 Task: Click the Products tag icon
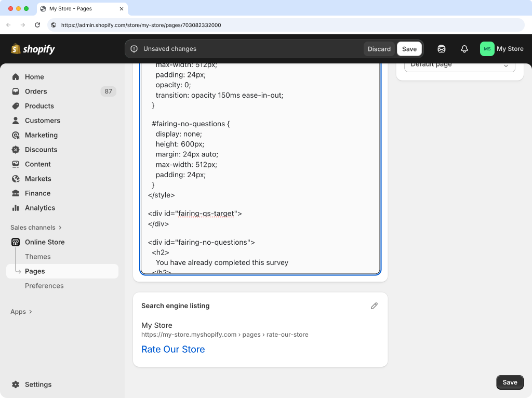pyautogui.click(x=16, y=106)
